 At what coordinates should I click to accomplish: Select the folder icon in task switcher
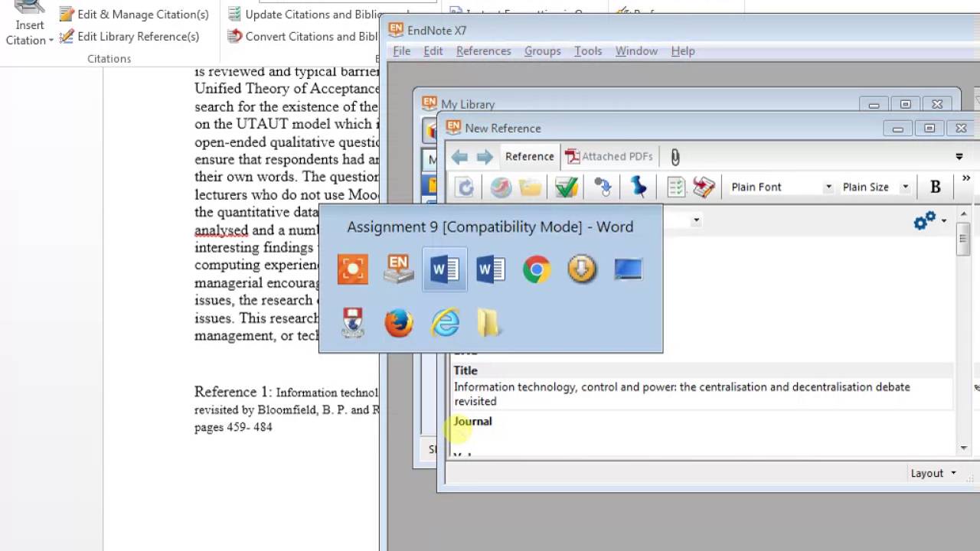489,323
